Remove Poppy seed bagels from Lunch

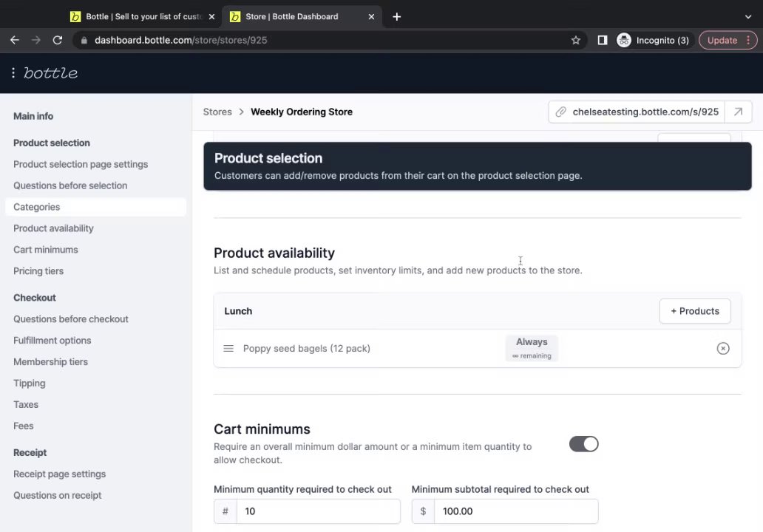[723, 349]
